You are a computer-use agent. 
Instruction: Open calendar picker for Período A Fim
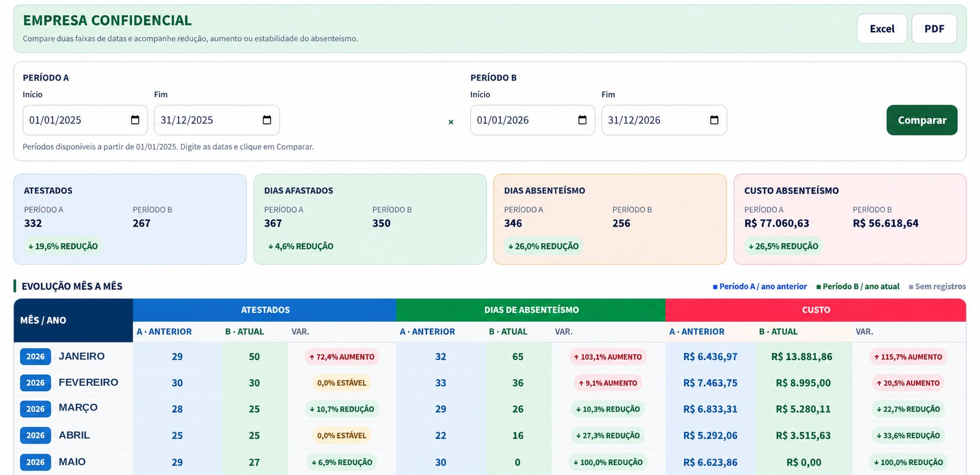266,120
